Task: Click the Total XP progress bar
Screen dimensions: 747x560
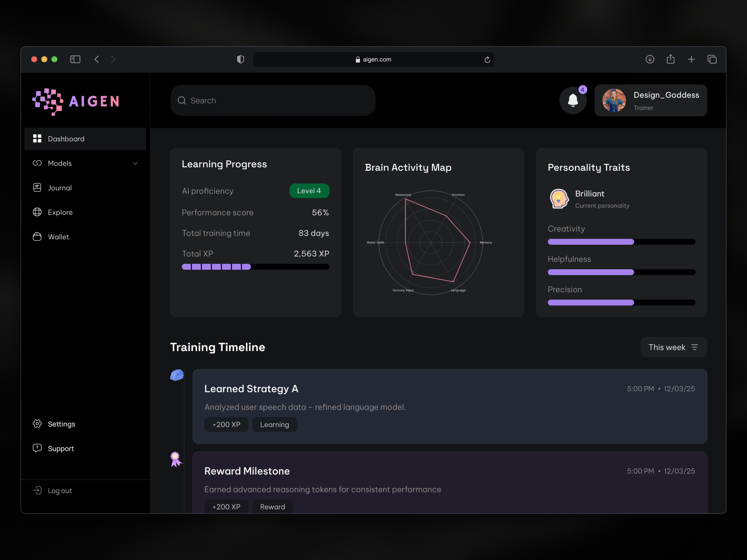Action: (x=255, y=267)
